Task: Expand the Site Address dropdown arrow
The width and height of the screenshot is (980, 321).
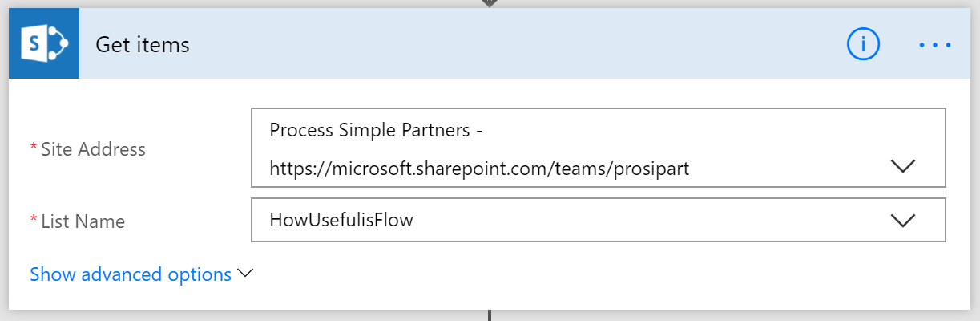Action: (x=902, y=167)
